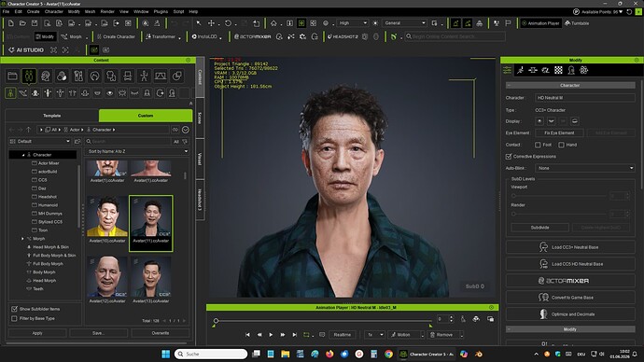Screen dimensions: 644x362
Task: Open the Sort by Name A to Z dropdown
Action: tap(137, 151)
